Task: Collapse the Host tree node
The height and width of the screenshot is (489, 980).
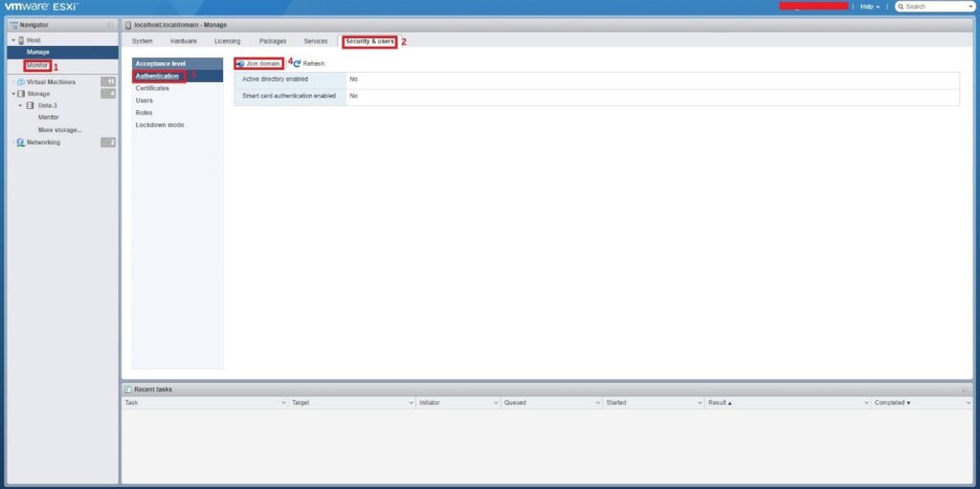Action: tap(12, 40)
